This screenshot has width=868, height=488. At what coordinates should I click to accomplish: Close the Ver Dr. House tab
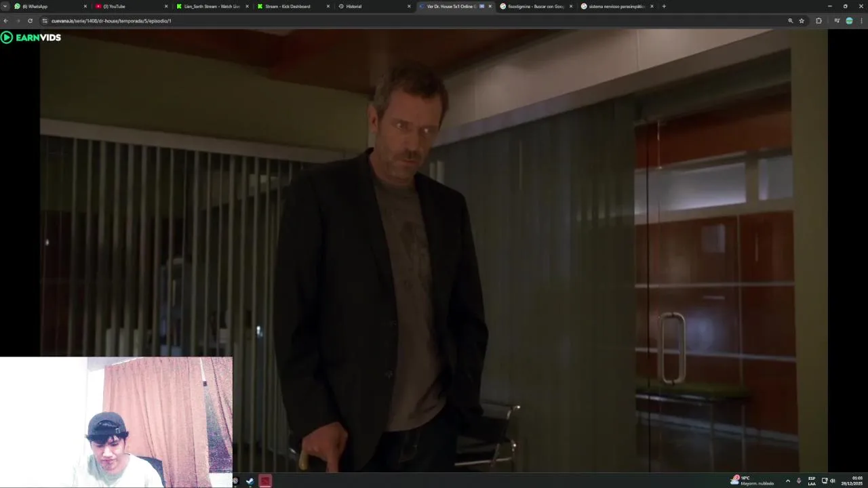[x=490, y=6]
